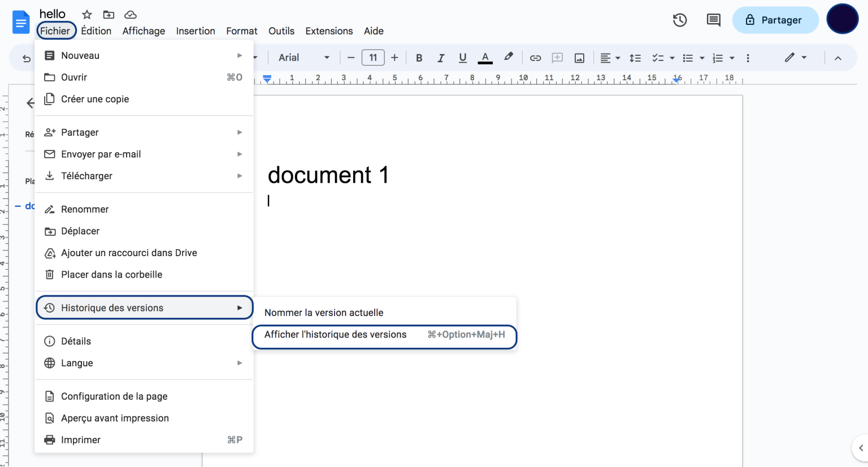Open the text color picker
This screenshot has width=868, height=467.
(485, 57)
